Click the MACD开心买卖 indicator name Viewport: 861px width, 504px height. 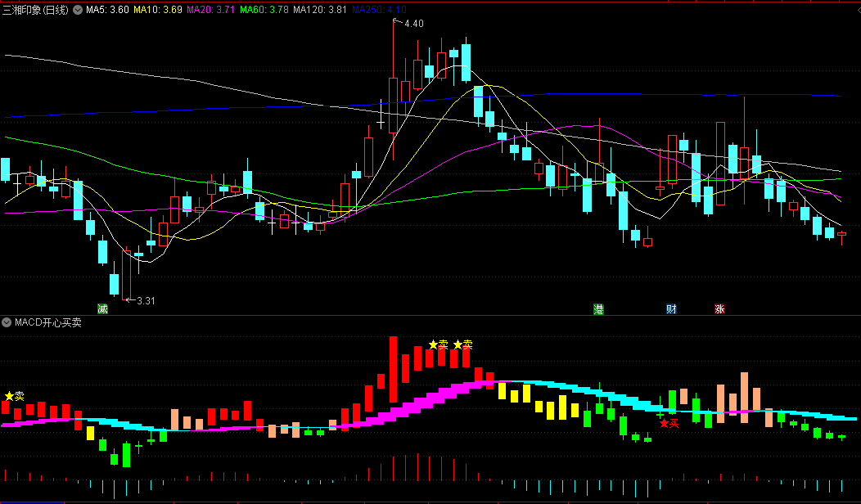pos(48,323)
